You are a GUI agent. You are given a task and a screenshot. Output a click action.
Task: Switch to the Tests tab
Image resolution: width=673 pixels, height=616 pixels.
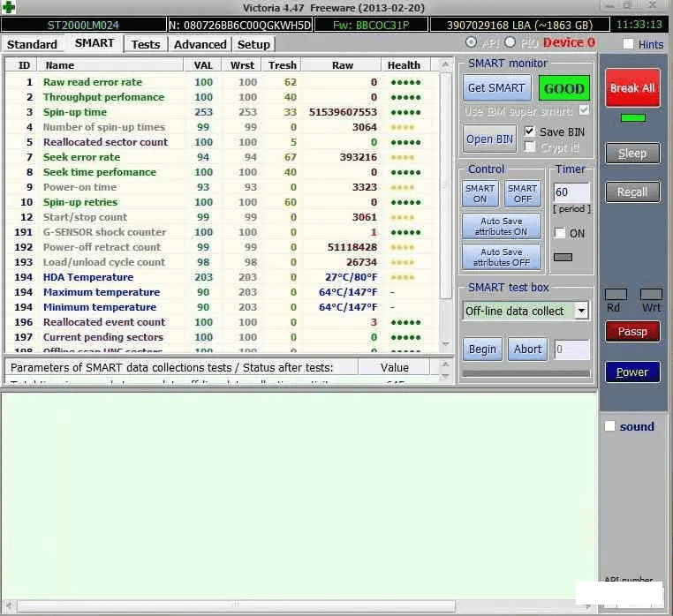[x=146, y=44]
